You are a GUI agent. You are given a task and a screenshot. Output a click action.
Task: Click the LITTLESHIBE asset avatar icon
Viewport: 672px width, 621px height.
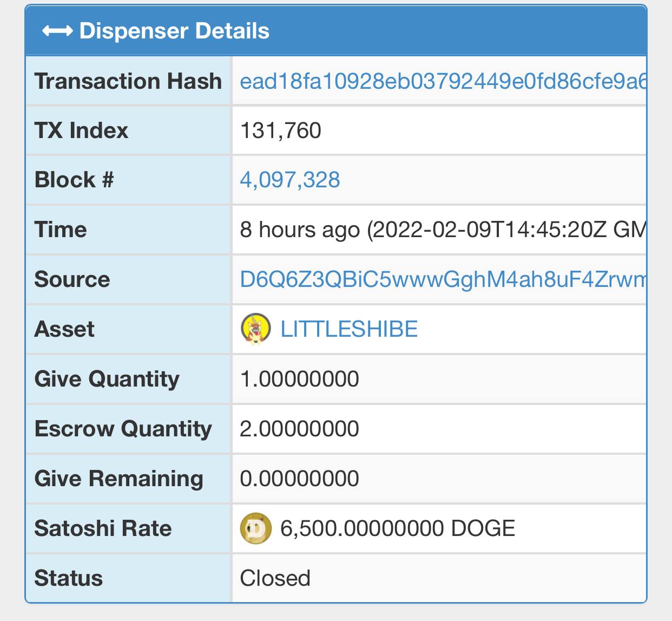pyautogui.click(x=255, y=329)
